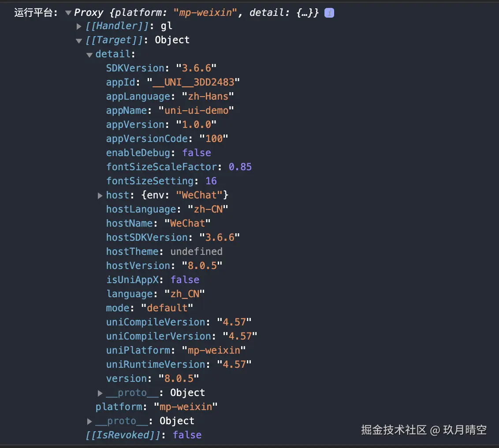499x448 pixels.
Task: Click the blue info icon next to Proxy
Action: pyautogui.click(x=329, y=13)
